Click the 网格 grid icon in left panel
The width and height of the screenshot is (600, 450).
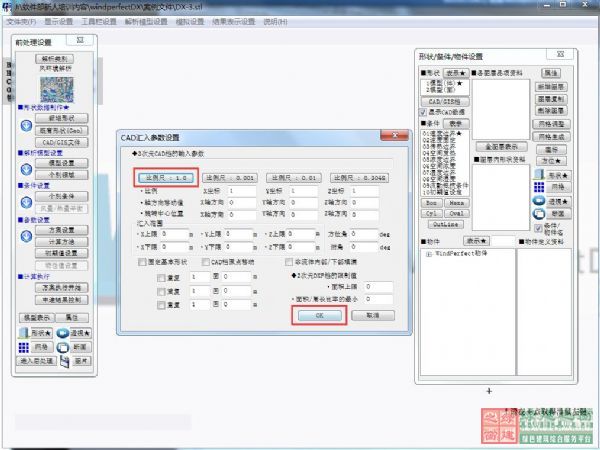tap(27, 346)
